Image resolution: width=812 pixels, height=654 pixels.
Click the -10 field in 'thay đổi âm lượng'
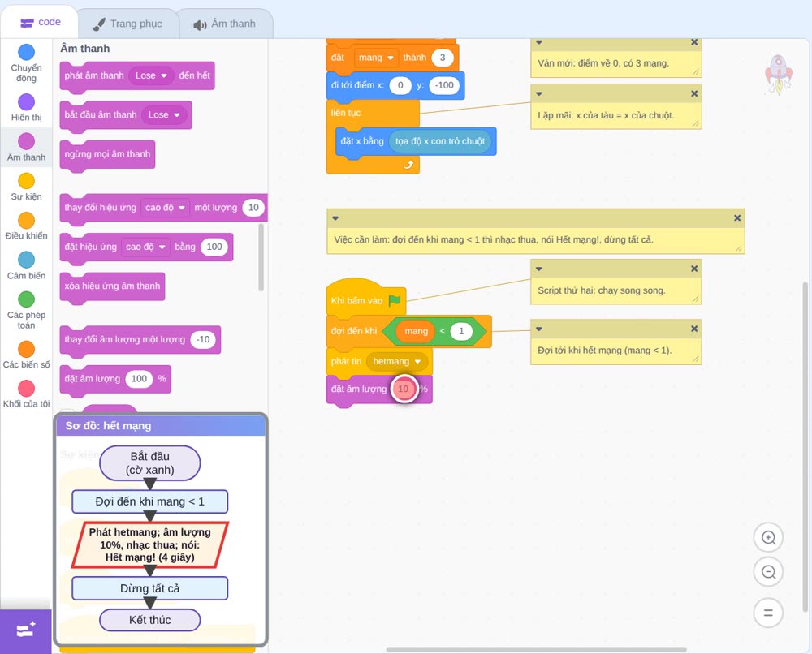203,339
